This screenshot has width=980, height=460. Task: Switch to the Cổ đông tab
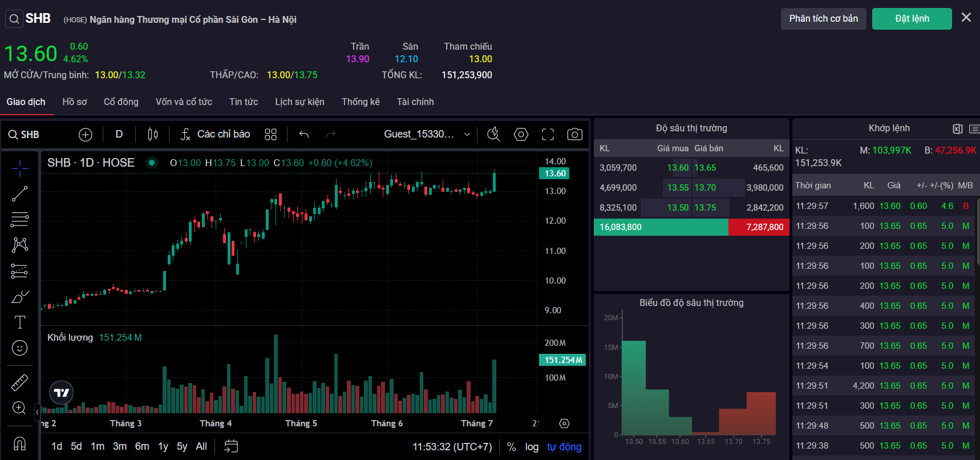tap(121, 102)
